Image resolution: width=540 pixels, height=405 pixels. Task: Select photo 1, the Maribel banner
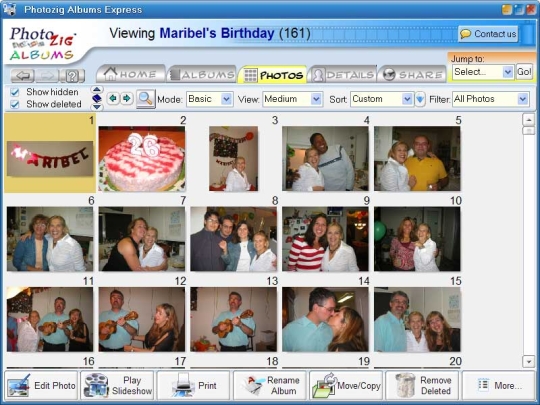pos(50,158)
